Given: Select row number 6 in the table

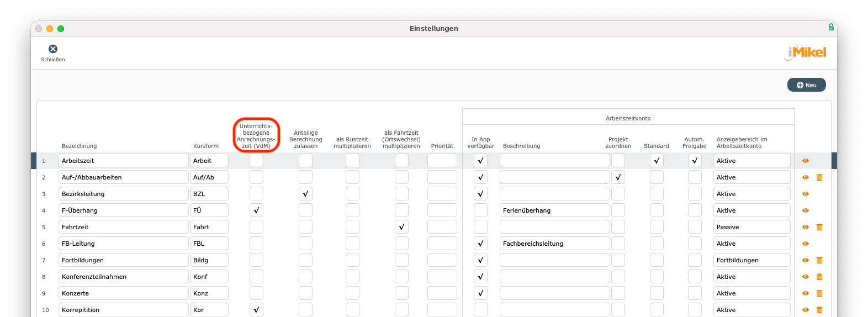Looking at the screenshot, I should click(44, 244).
